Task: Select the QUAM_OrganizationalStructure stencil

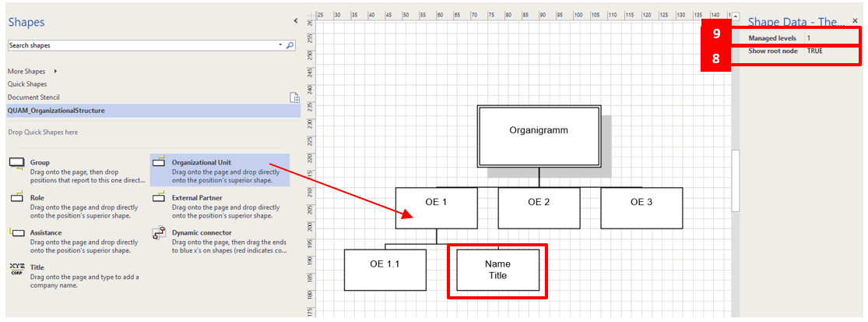Action: pyautogui.click(x=56, y=111)
